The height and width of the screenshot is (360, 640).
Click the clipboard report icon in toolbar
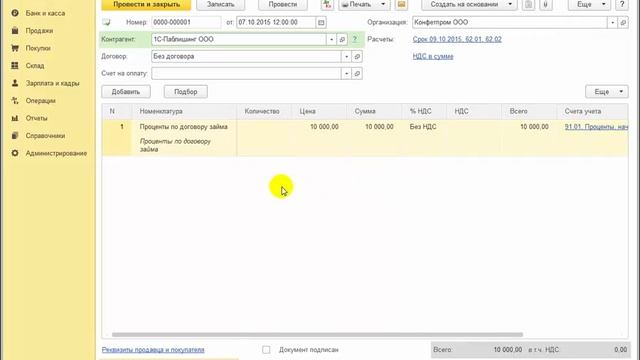[529, 4]
